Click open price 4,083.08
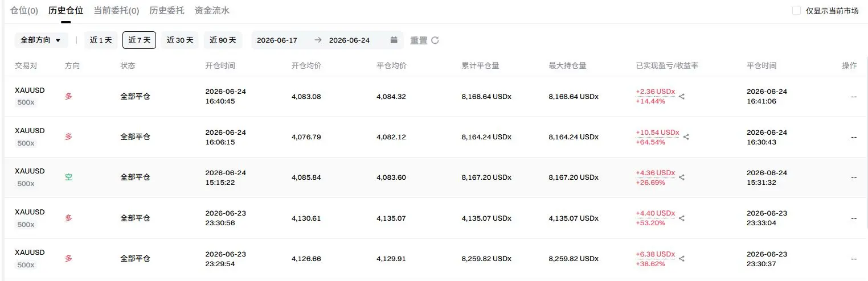The height and width of the screenshot is (281, 868). [306, 97]
